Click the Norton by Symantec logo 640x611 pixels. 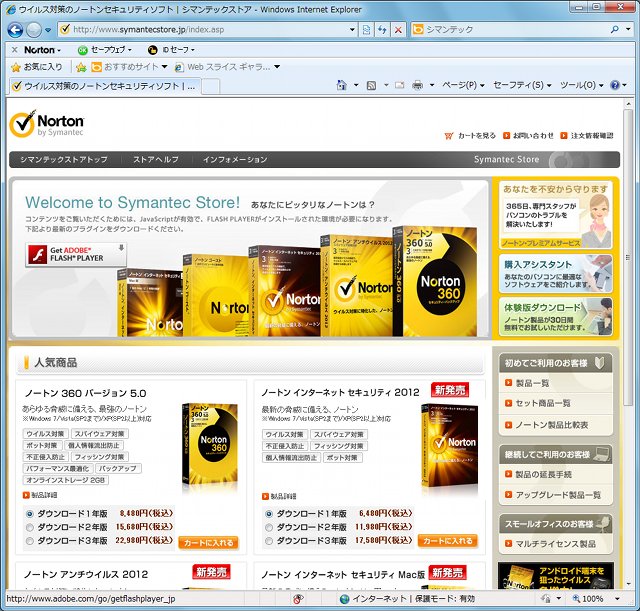pyautogui.click(x=47, y=124)
